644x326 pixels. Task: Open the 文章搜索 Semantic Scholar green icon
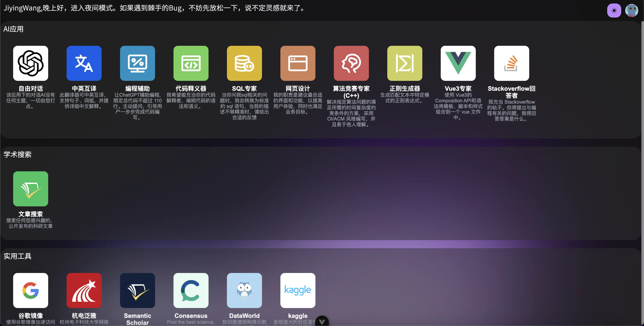30,189
